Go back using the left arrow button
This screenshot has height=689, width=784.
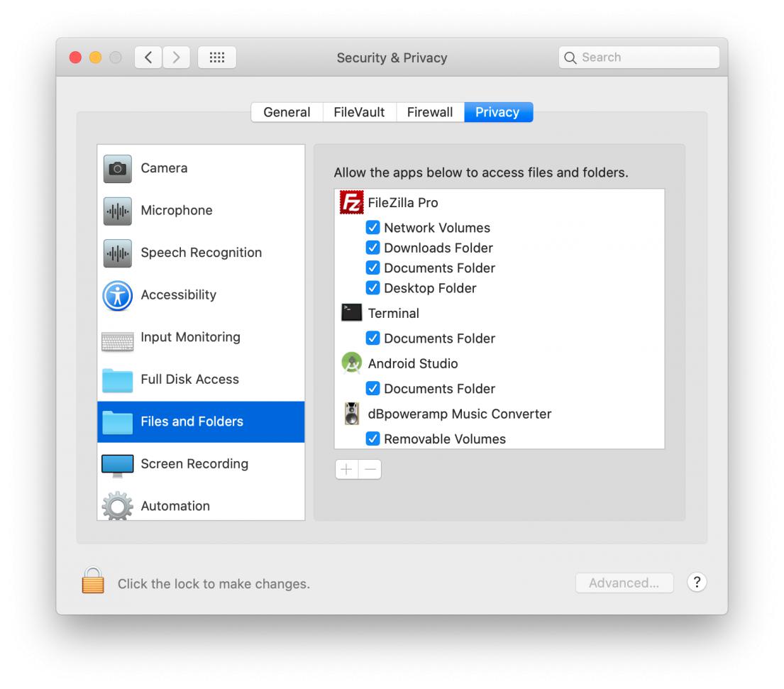point(149,57)
